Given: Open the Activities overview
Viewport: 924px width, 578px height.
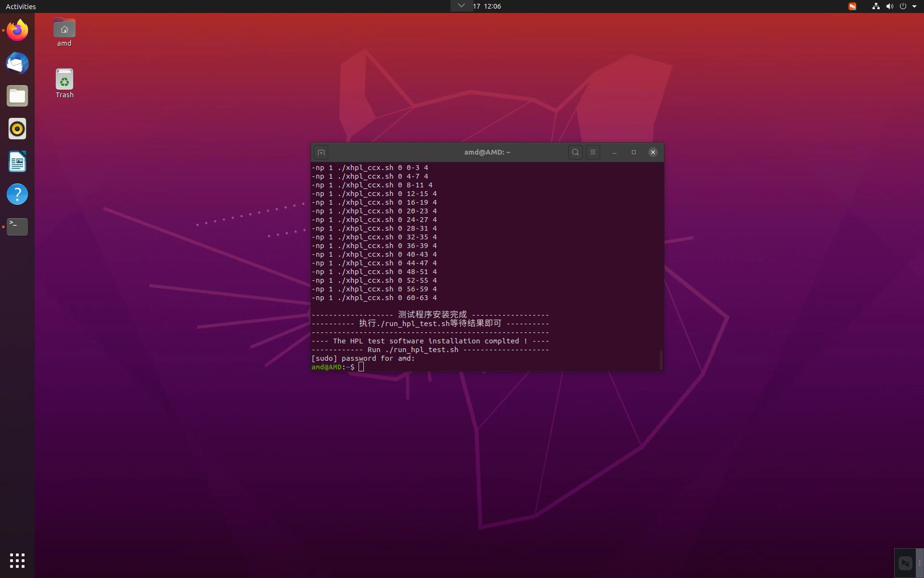Looking at the screenshot, I should click(x=21, y=6).
